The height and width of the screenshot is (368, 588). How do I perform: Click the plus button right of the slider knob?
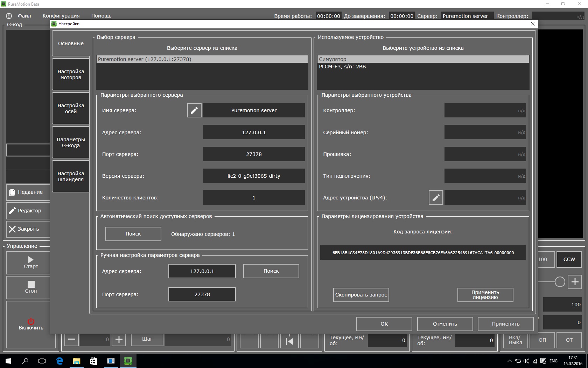(x=575, y=282)
